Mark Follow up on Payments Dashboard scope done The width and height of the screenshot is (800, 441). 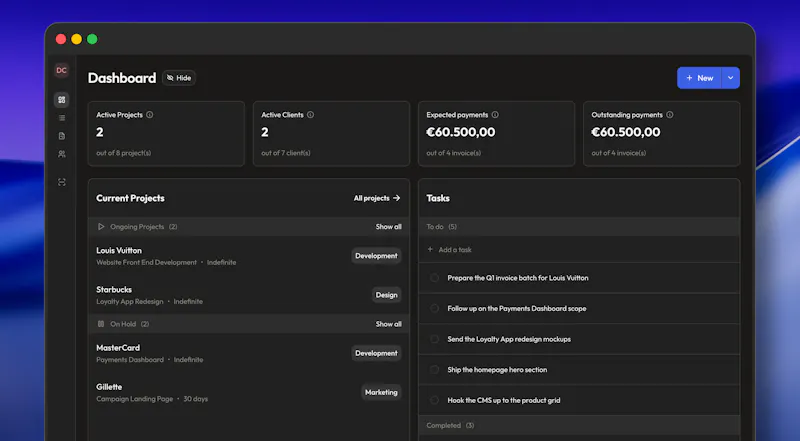coord(434,309)
